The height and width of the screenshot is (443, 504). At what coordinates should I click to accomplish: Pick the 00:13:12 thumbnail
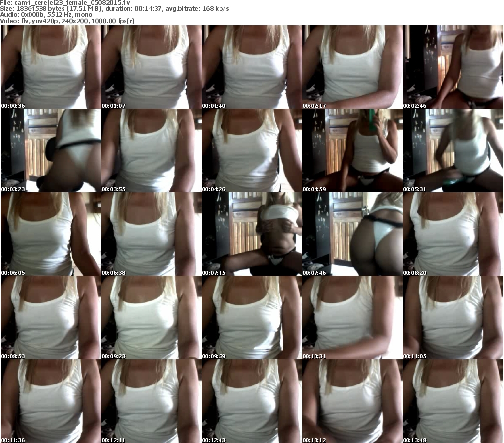coord(352,401)
